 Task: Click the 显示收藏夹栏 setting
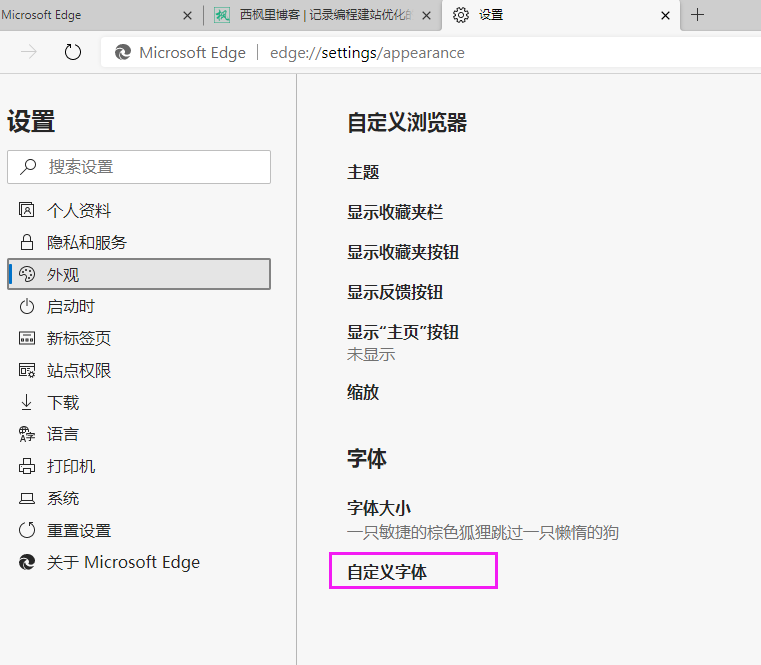pyautogui.click(x=395, y=212)
